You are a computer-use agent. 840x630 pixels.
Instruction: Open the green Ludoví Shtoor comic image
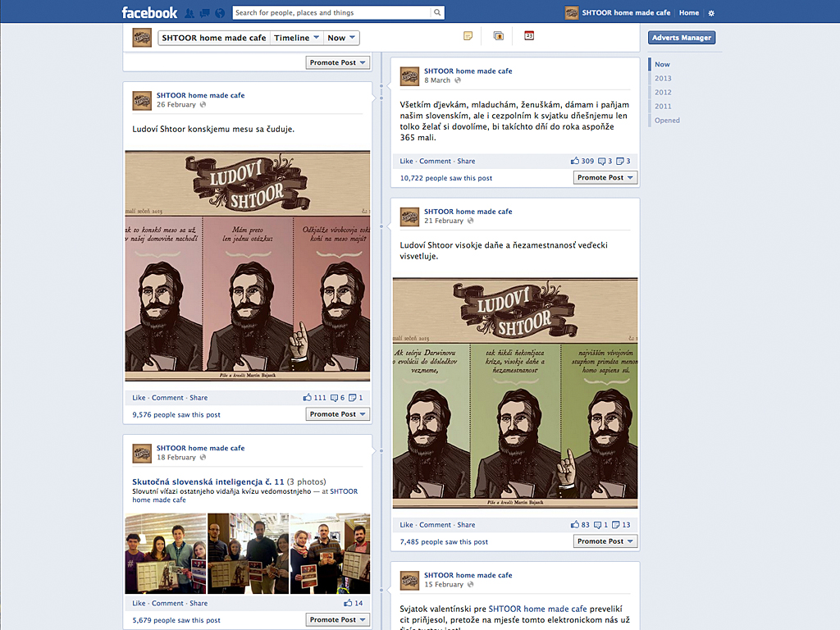coord(515,393)
